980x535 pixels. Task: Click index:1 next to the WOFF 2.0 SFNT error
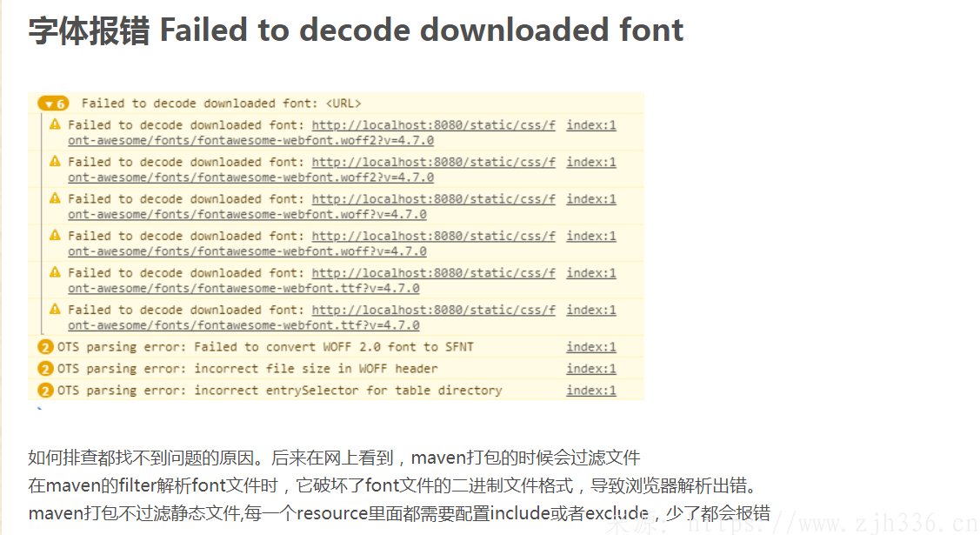[591, 347]
